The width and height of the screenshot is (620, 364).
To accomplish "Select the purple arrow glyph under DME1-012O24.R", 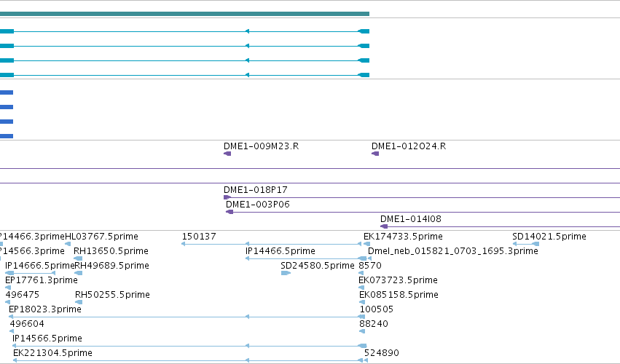I will tap(375, 154).
